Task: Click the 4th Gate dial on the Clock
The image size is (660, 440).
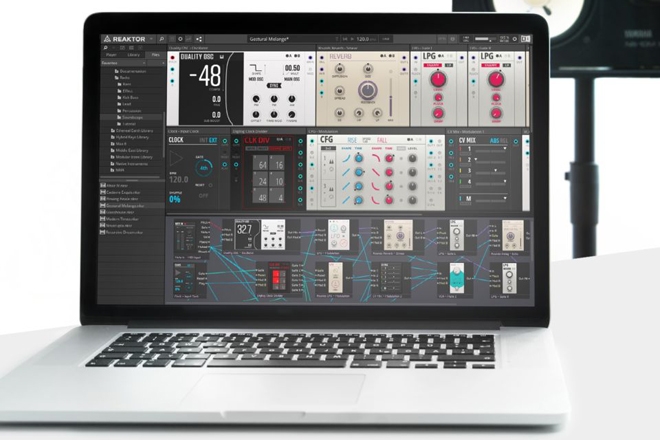Action: [204, 168]
